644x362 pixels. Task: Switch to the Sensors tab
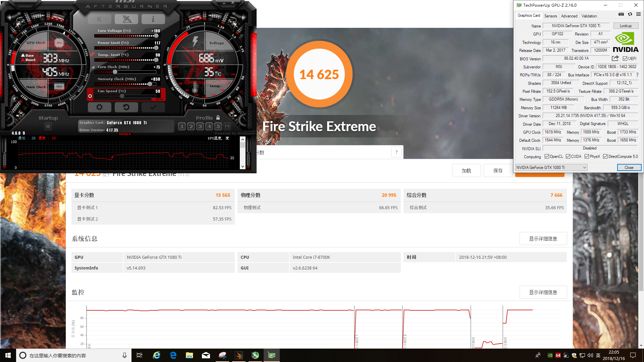tap(550, 16)
